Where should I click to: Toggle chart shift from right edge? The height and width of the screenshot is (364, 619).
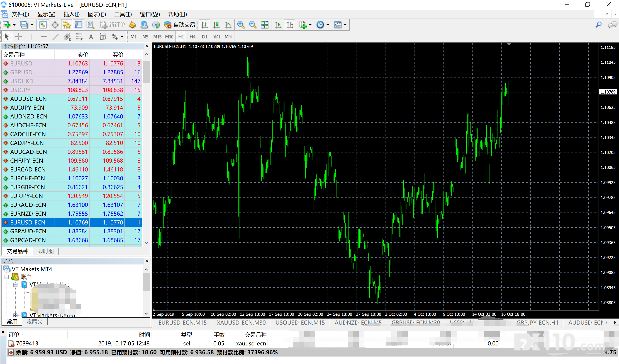tap(290, 24)
